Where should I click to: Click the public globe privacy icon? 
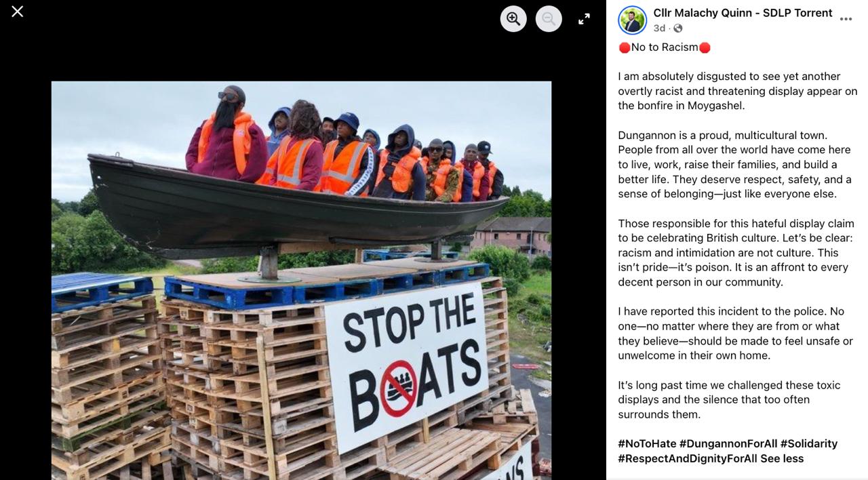point(677,28)
